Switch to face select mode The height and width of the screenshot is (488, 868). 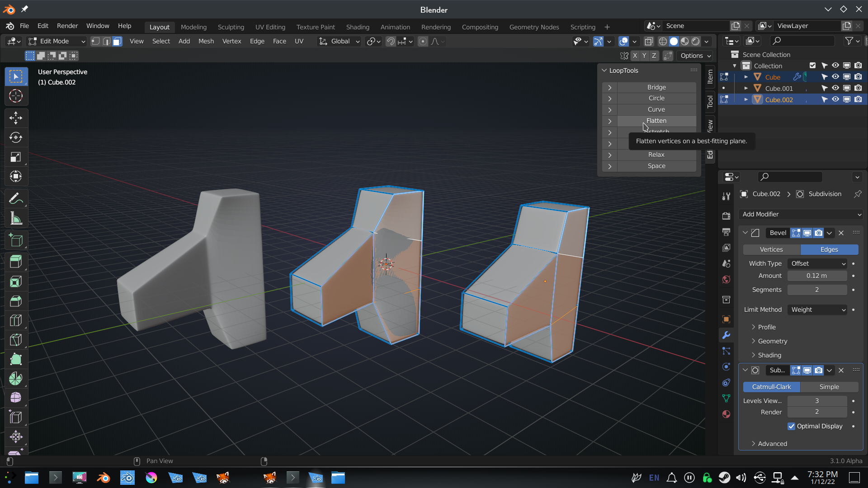point(117,41)
